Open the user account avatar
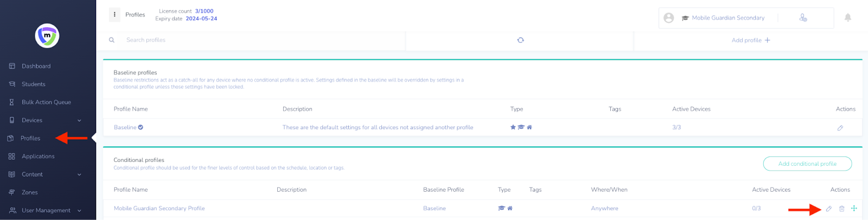This screenshot has height=220, width=868. [669, 18]
